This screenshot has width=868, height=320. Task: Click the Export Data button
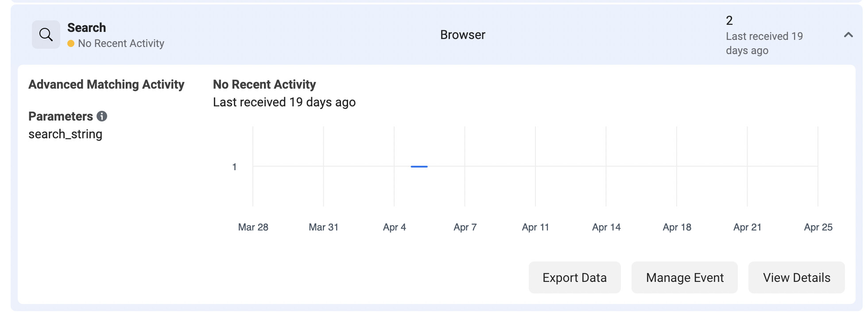[574, 277]
